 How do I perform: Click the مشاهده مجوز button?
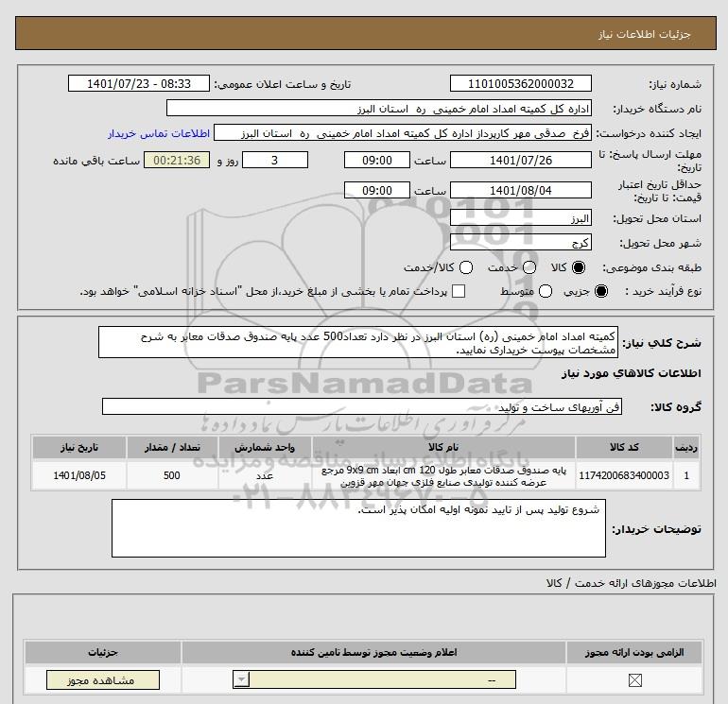103,679
